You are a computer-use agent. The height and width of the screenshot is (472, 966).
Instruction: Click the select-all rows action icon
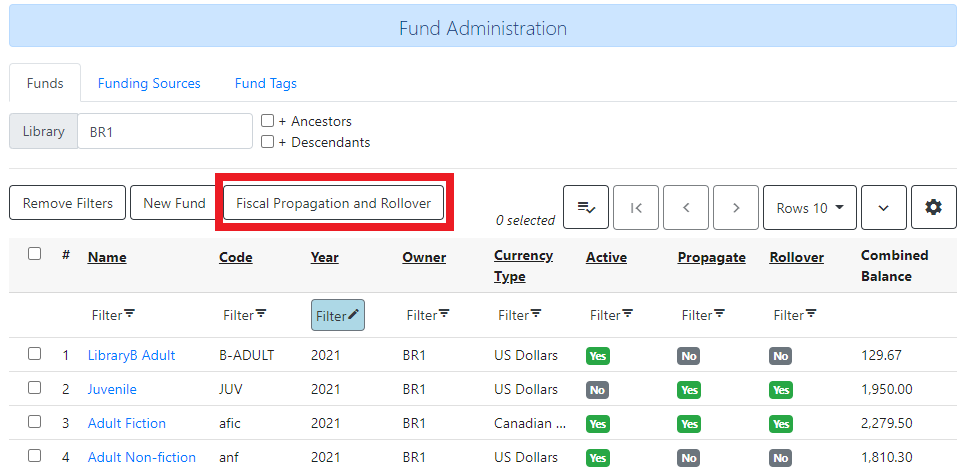(586, 208)
